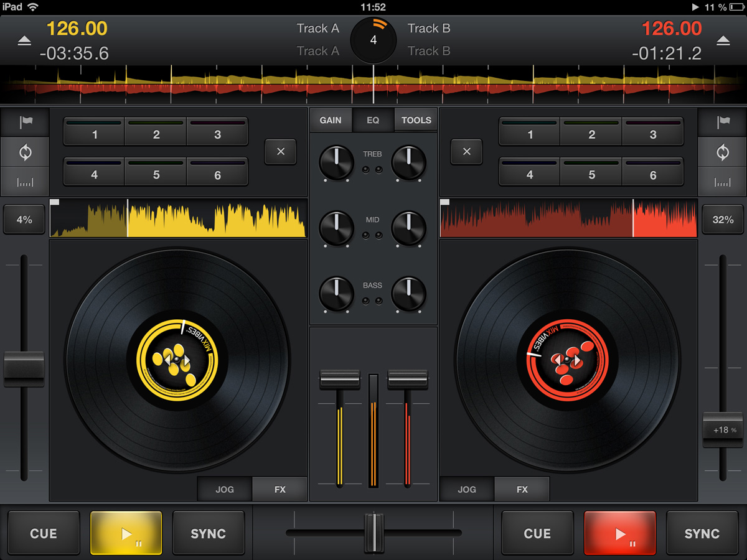Screen dimensions: 747x560
Task: Trigger left deck hot cue 1
Action: [94, 132]
